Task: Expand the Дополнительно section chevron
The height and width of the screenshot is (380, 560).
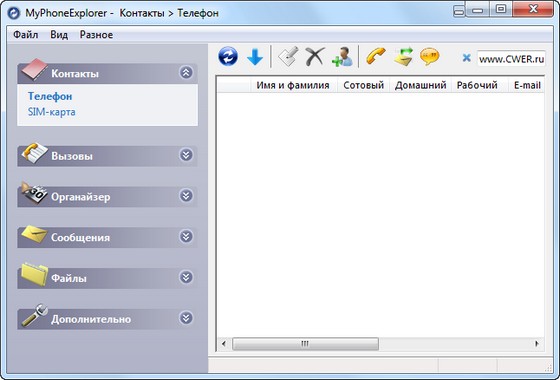Action: click(186, 318)
